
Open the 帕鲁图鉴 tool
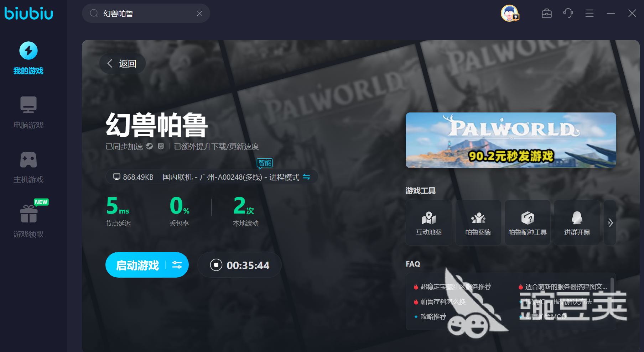[478, 222]
